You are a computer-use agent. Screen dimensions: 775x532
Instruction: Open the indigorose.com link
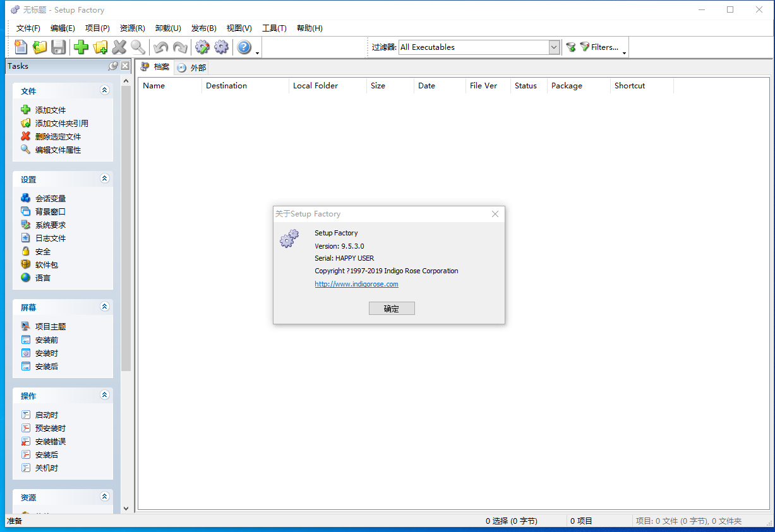(x=356, y=284)
